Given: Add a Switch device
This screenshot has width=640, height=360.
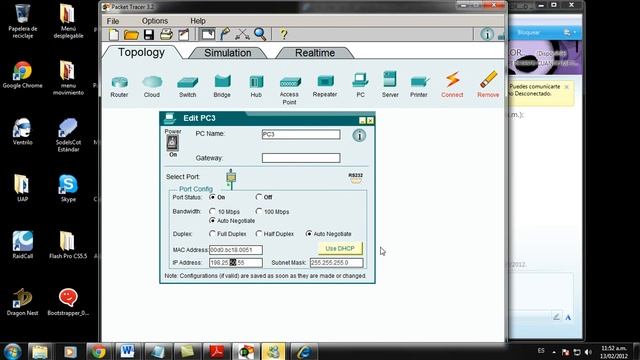Looking at the screenshot, I should pos(187,87).
